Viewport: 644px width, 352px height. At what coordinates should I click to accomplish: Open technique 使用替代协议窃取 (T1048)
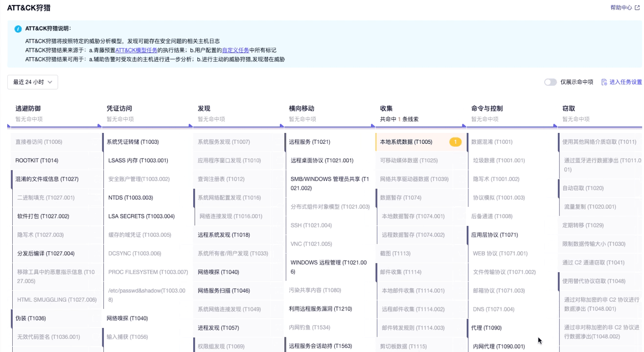[x=594, y=281]
